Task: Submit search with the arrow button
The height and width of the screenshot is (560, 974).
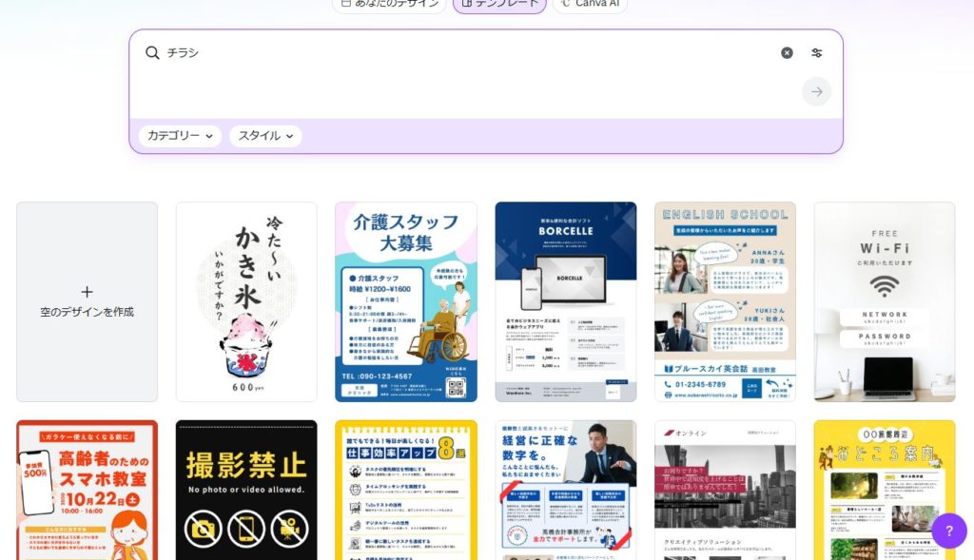Action: (816, 91)
